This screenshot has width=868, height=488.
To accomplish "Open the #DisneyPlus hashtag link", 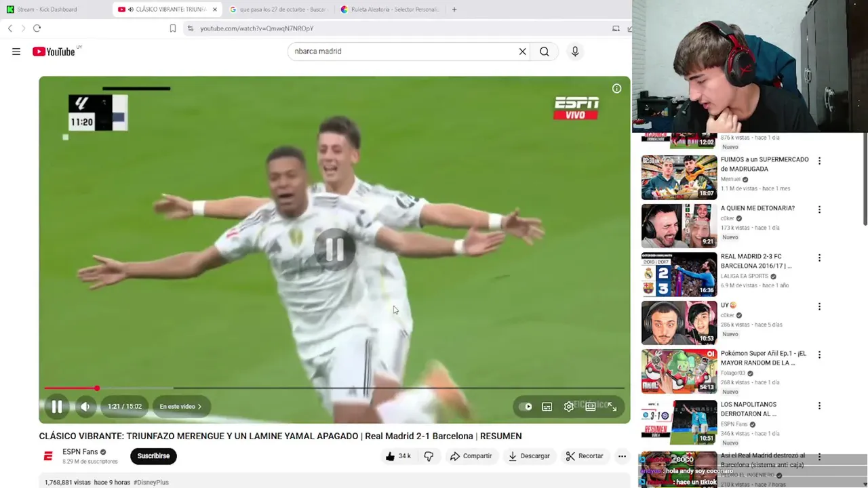I will [x=151, y=483].
